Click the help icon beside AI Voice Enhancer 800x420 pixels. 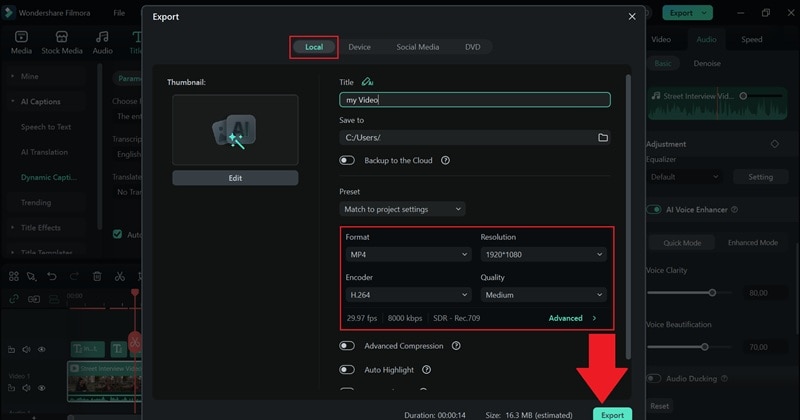click(x=734, y=209)
